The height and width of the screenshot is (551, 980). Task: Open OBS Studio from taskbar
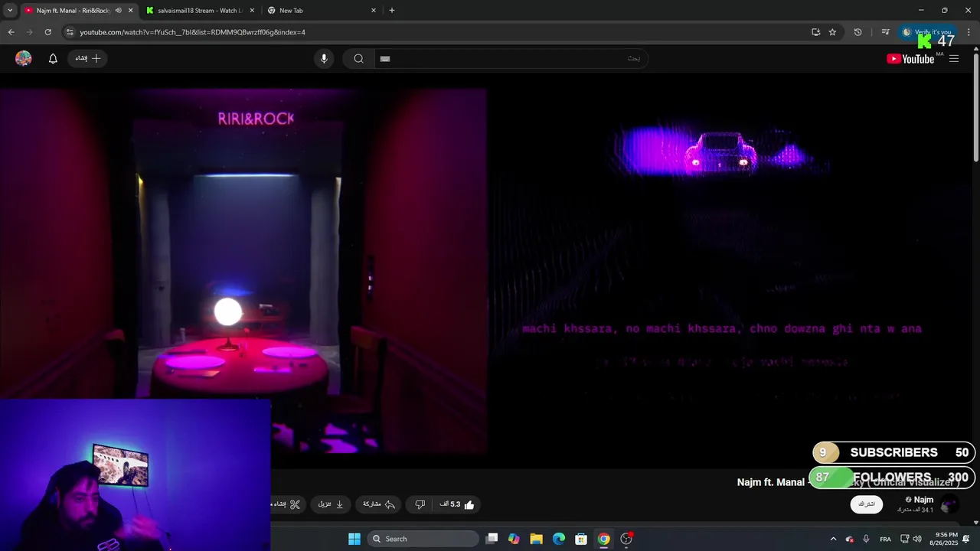(x=626, y=539)
